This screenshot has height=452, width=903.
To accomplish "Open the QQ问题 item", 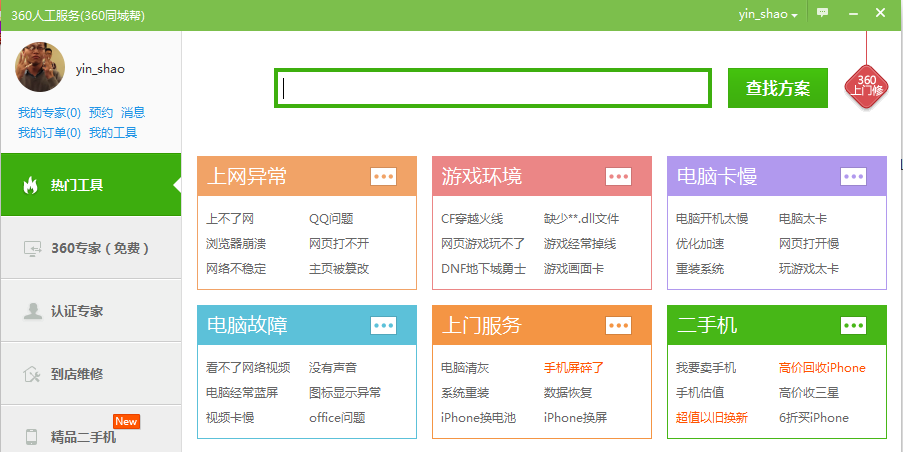I will [331, 219].
